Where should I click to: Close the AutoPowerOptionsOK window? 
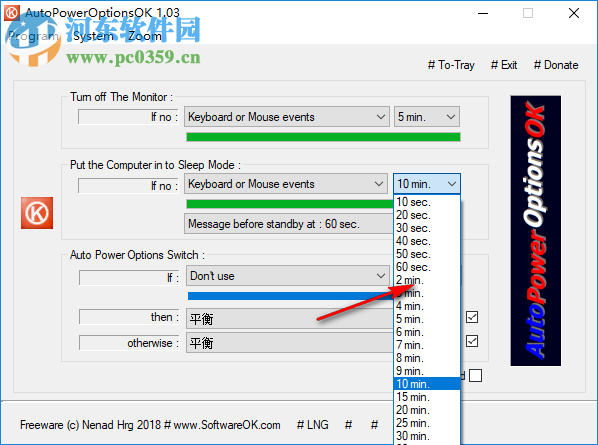574,13
